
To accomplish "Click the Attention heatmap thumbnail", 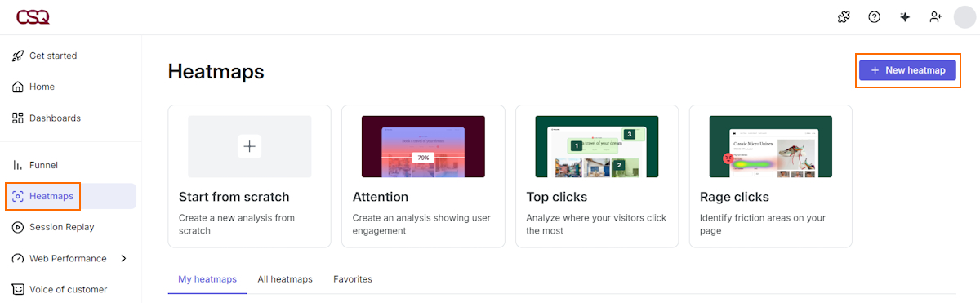I will click(x=423, y=146).
